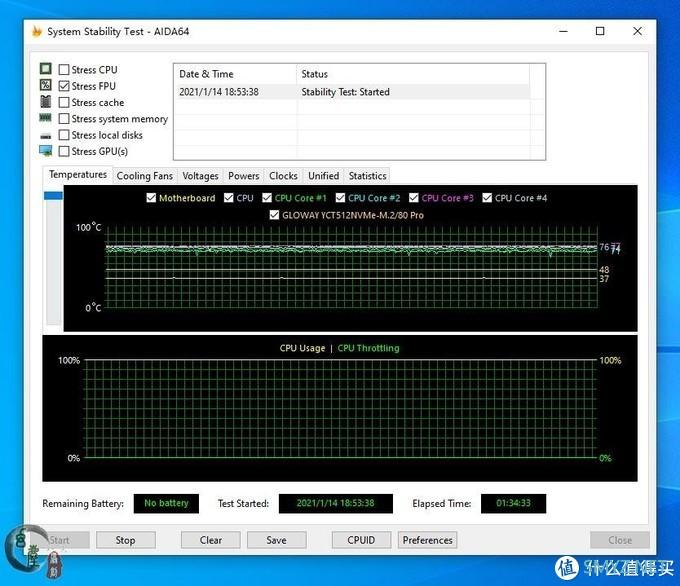680x586 pixels.
Task: Open the Powers tab
Action: 244,176
